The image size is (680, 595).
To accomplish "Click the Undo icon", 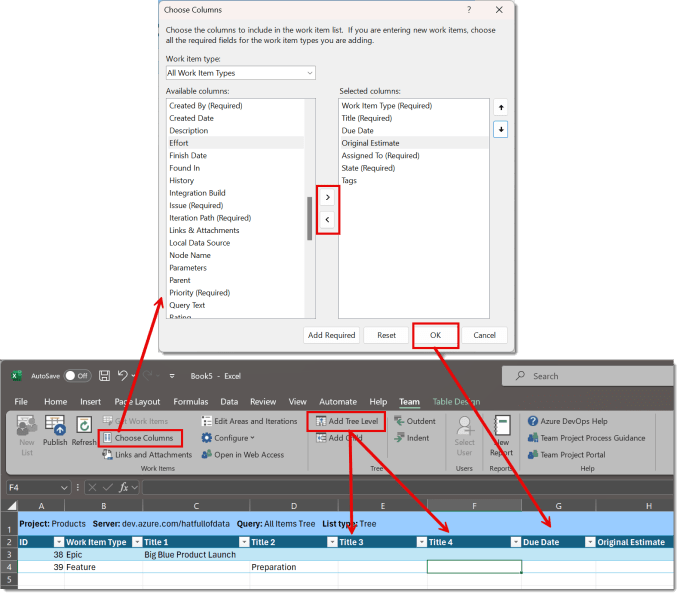I will pyautogui.click(x=123, y=376).
